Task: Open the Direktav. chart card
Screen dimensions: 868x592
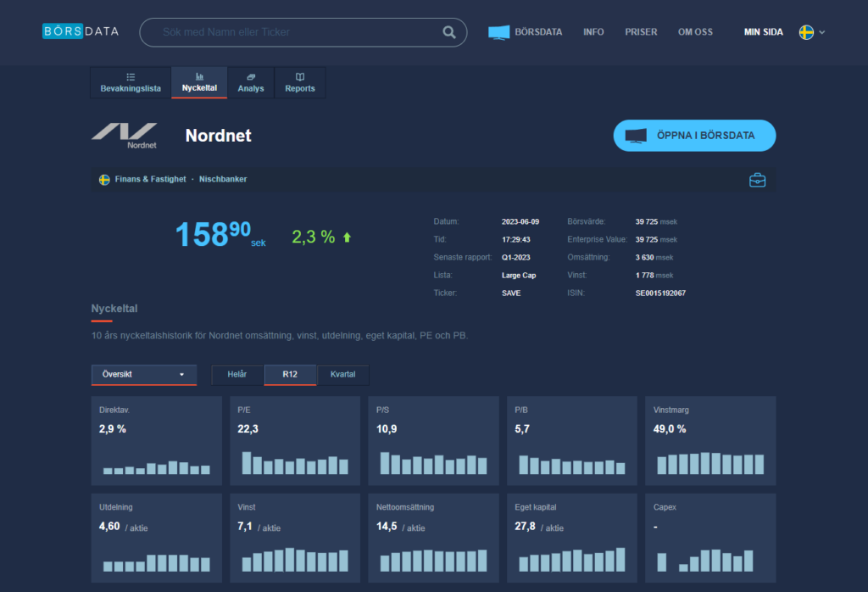Action: pos(157,441)
